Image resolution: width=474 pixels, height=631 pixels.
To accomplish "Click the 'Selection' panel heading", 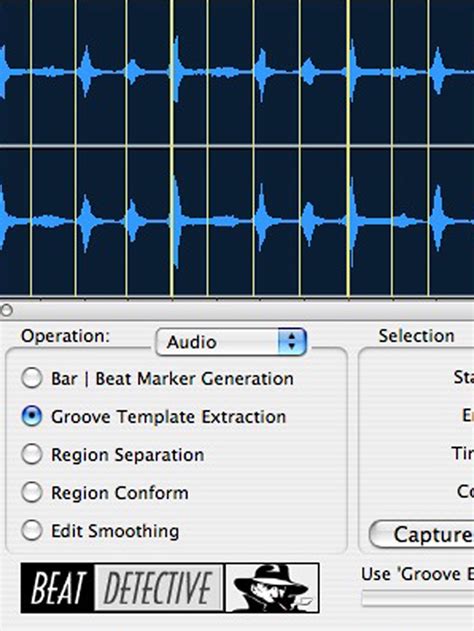I will click(416, 336).
